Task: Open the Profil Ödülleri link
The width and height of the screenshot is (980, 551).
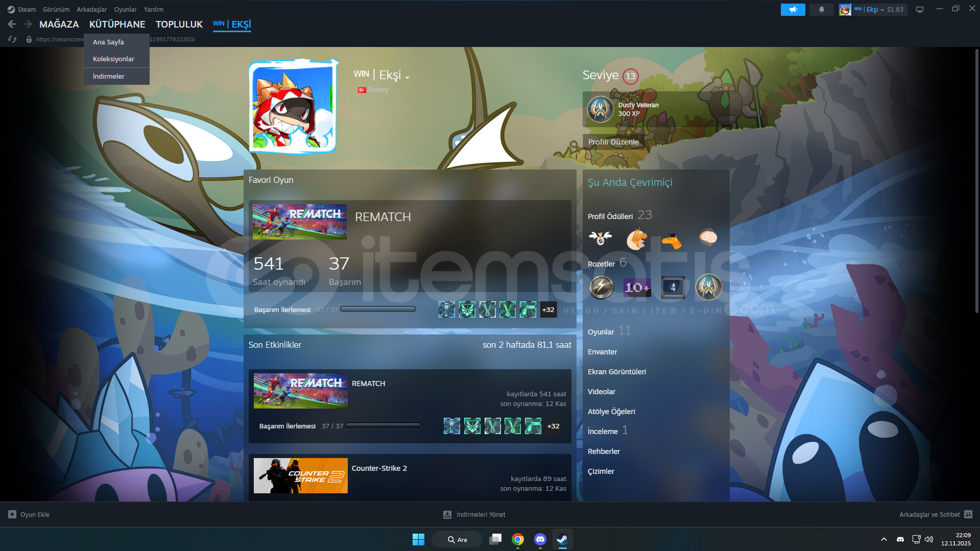Action: point(610,216)
